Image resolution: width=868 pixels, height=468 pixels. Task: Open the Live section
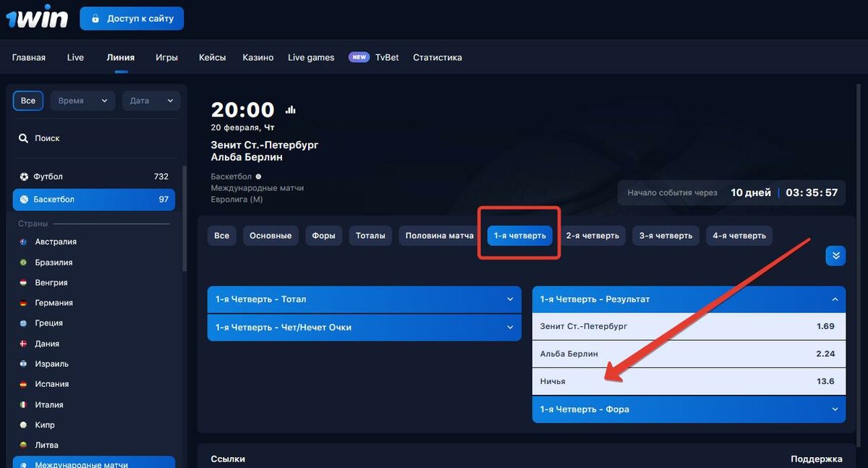(75, 58)
